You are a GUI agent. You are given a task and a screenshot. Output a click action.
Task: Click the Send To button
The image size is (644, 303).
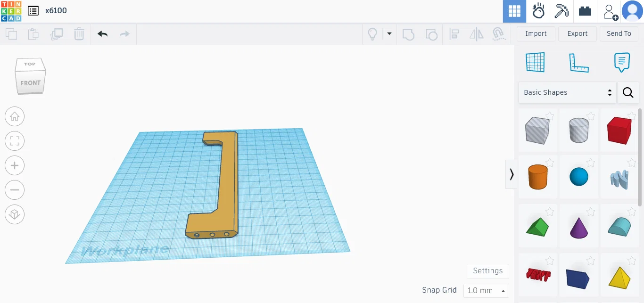point(619,33)
